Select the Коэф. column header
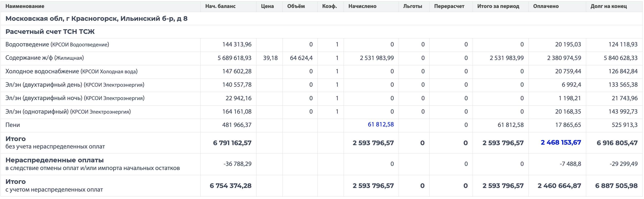Image resolution: width=644 pixels, height=199 pixels. (329, 6)
